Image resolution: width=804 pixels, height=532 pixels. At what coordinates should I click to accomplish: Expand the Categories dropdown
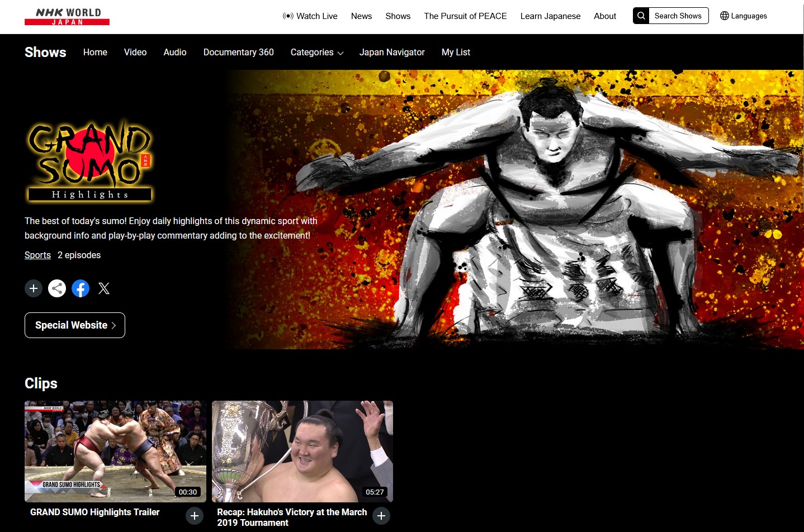tap(317, 52)
